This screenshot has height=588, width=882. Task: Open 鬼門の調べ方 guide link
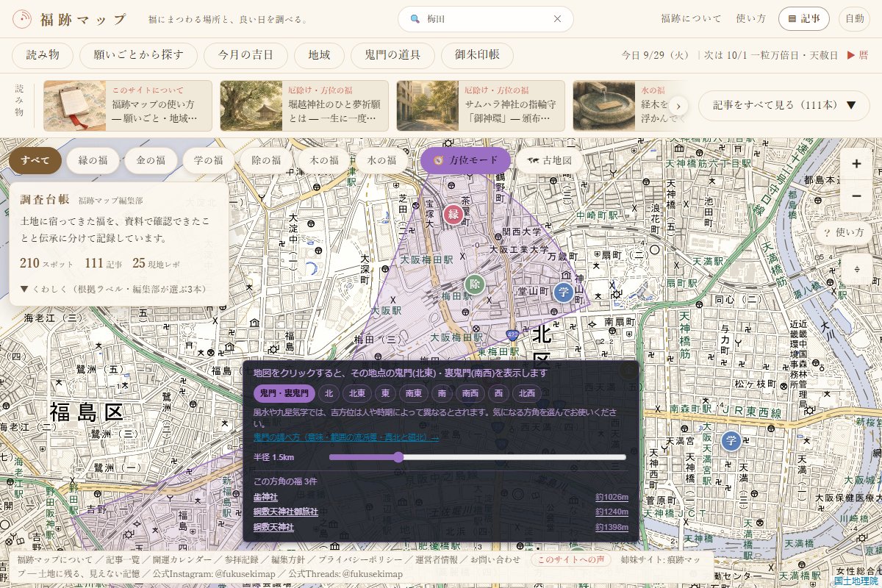click(x=346, y=437)
